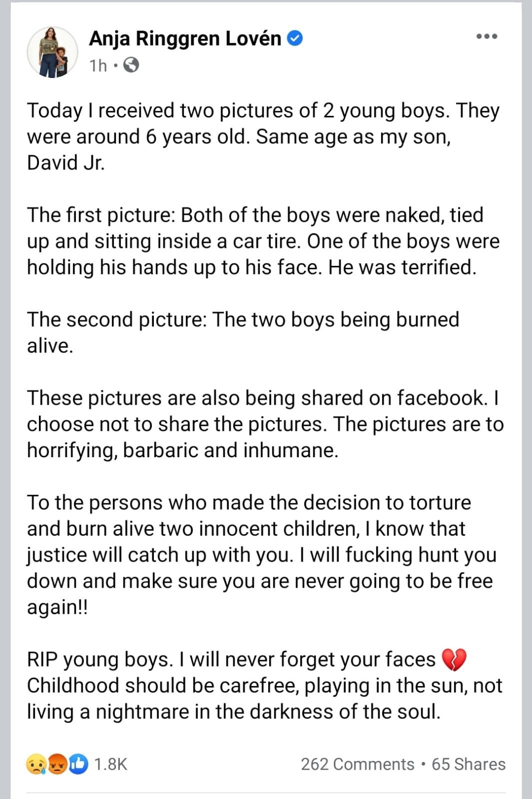Viewport: 532px width, 799px height.
Task: Open the Anja Ringgren Lovén profile name
Action: pyautogui.click(x=185, y=38)
